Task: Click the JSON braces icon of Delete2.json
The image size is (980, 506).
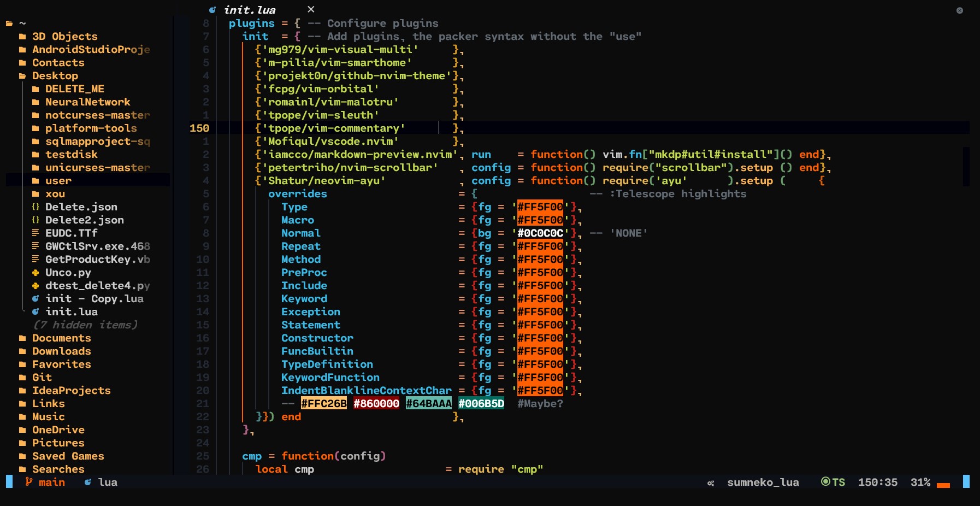Action: [x=36, y=220]
